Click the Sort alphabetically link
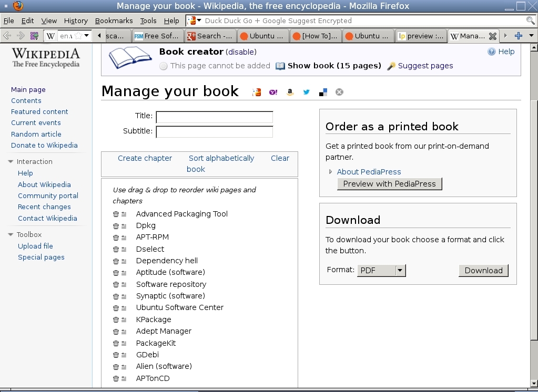Screen dimensions: 538x392 221,158
